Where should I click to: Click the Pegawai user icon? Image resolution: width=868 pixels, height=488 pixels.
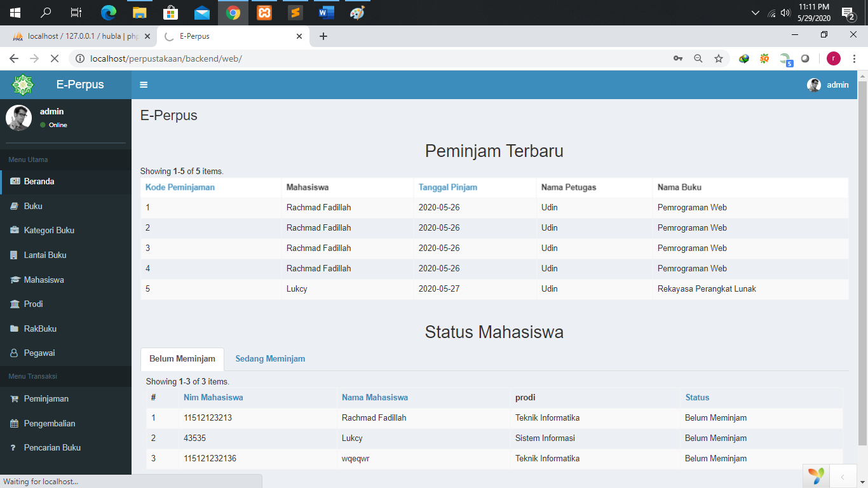[x=15, y=353]
